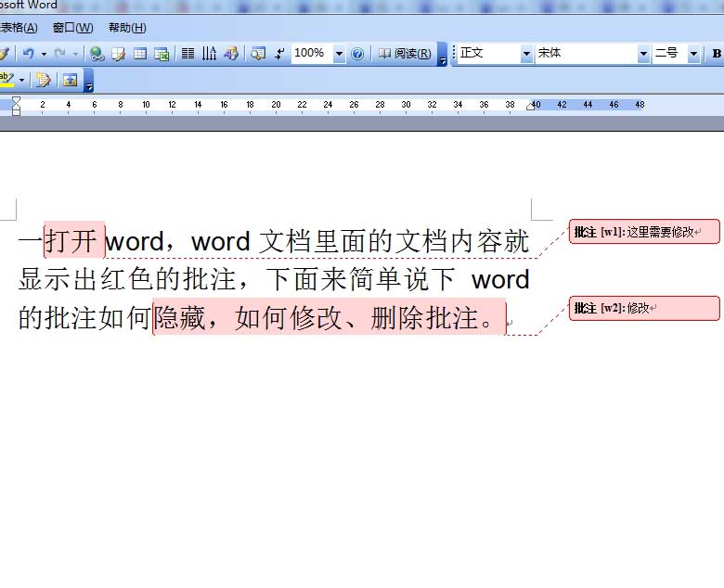Screen dimensions: 724x588
Task: Open the 正文 style dropdown arrow
Action: 526,54
